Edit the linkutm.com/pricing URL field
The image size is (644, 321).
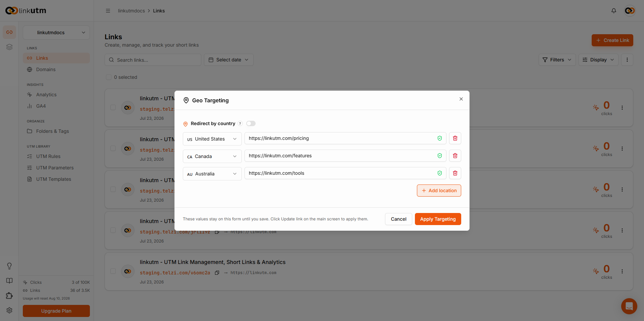click(x=345, y=138)
